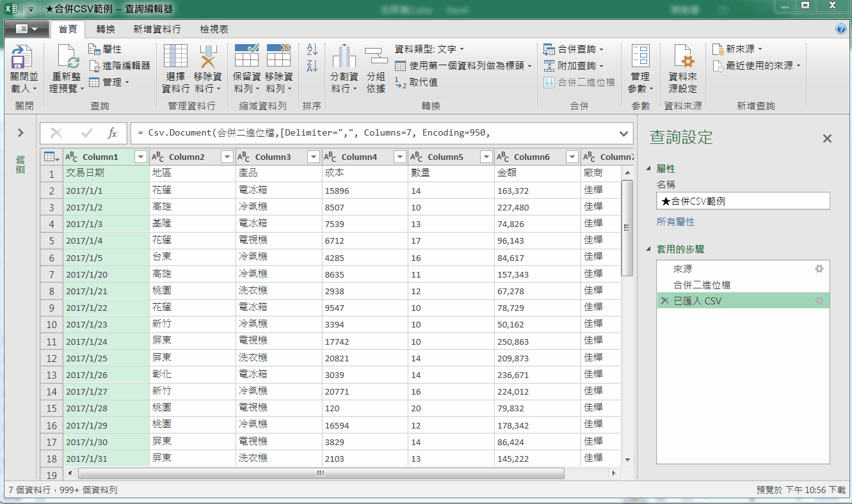Click the Group By (分組依據) icon

(x=376, y=56)
